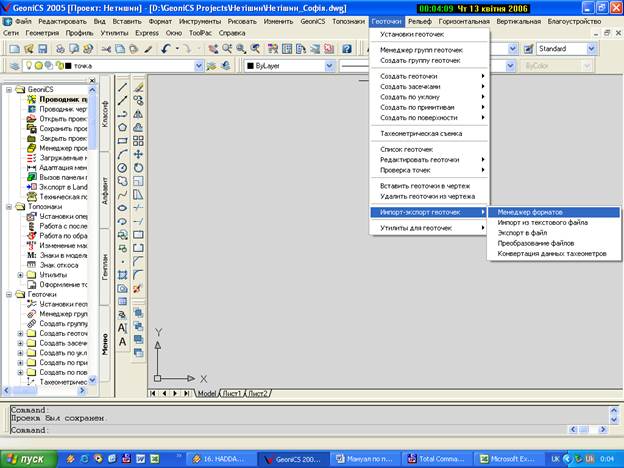Choose Экспорт в файл submenu item
This screenshot has width=624, height=468.
(x=554, y=233)
